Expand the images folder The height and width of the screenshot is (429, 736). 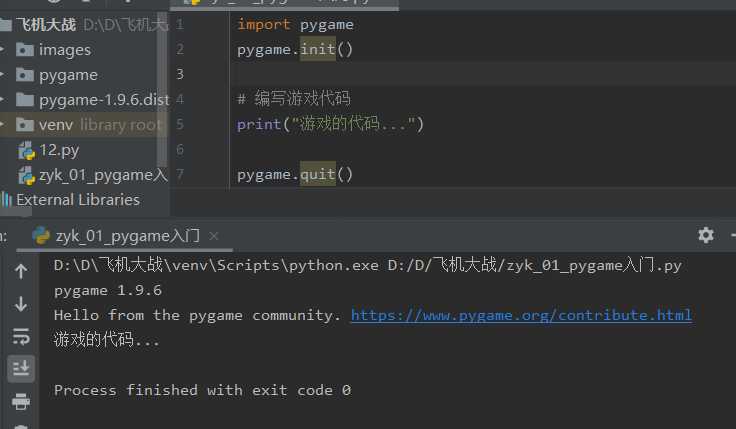pyautogui.click(x=2, y=49)
